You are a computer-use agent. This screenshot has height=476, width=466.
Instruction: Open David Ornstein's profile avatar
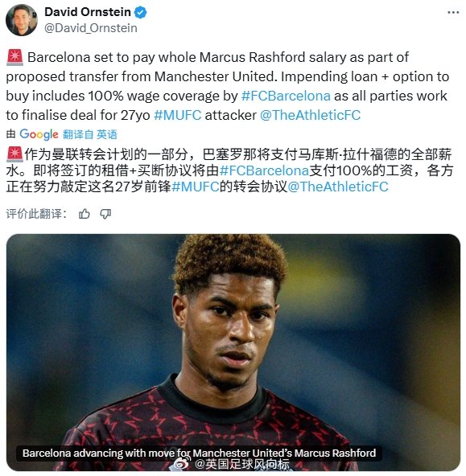(22, 20)
